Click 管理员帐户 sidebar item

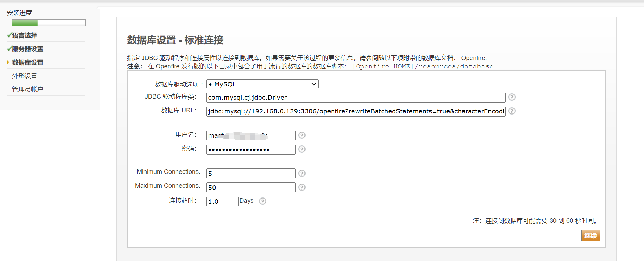[x=28, y=90]
